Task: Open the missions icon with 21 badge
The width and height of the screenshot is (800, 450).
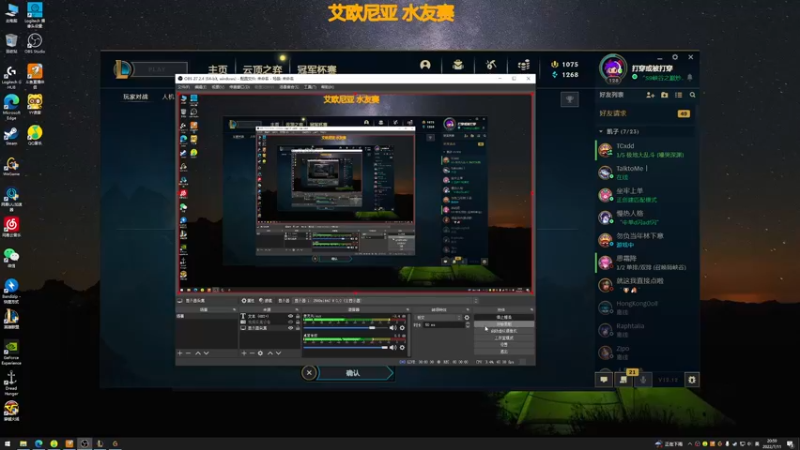Action: (623, 380)
